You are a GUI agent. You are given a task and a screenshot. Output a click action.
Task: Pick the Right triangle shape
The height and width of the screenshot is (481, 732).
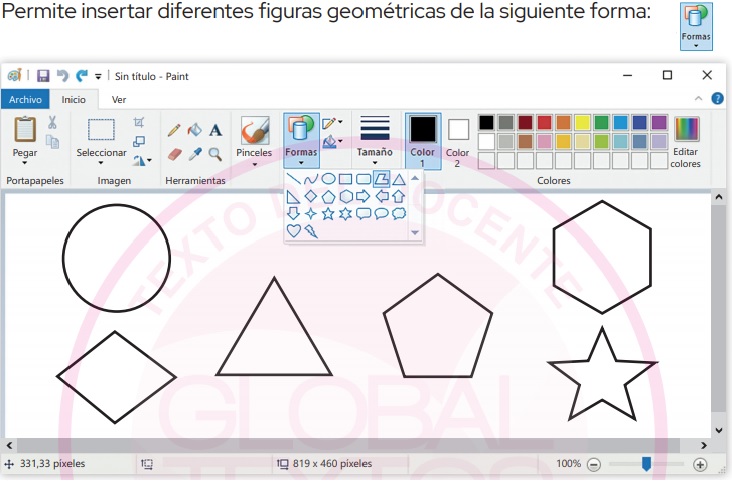(293, 197)
